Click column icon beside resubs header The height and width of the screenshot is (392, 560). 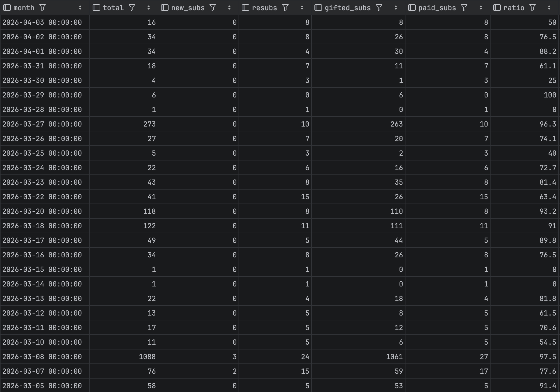[x=245, y=8]
